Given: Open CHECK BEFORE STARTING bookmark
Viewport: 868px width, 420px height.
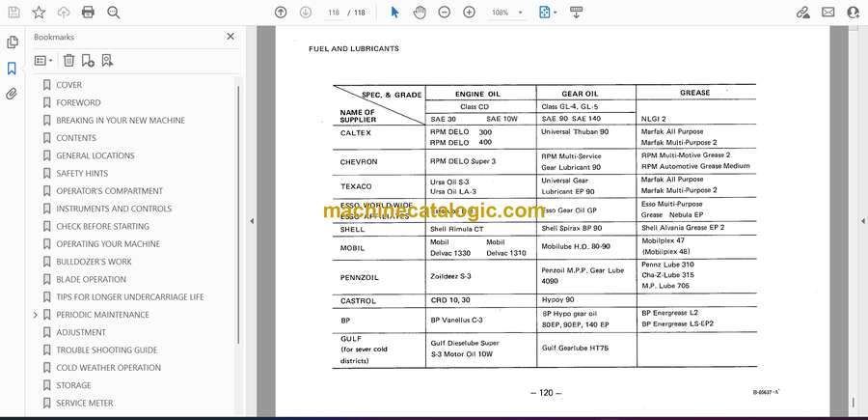Looking at the screenshot, I should [x=102, y=227].
